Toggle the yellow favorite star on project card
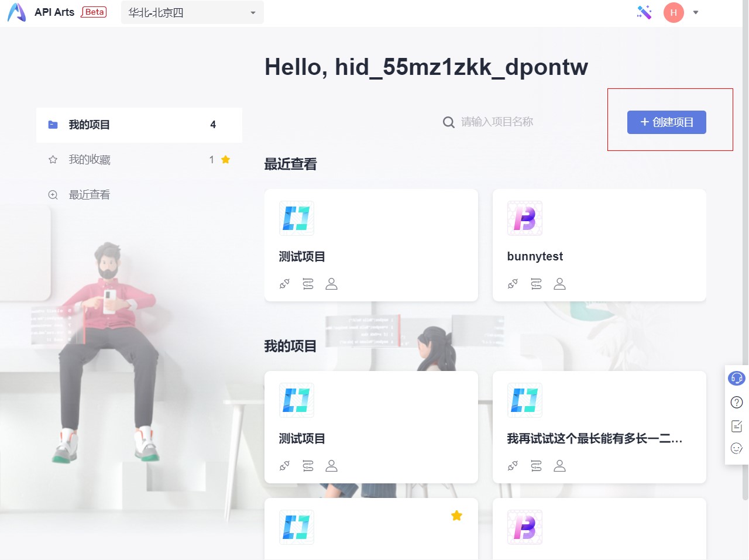This screenshot has height=560, width=749. click(x=457, y=516)
